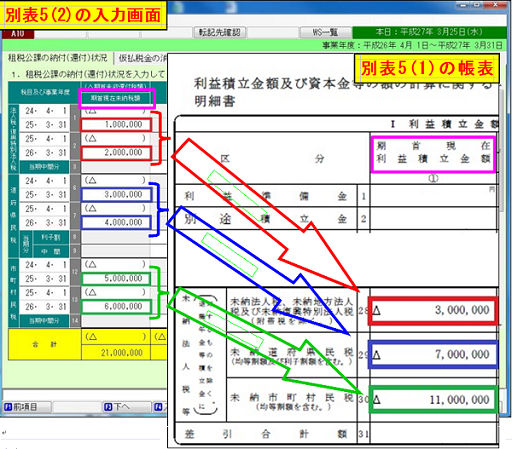Click the 未納市町村民税 row label in the form

tap(291, 401)
